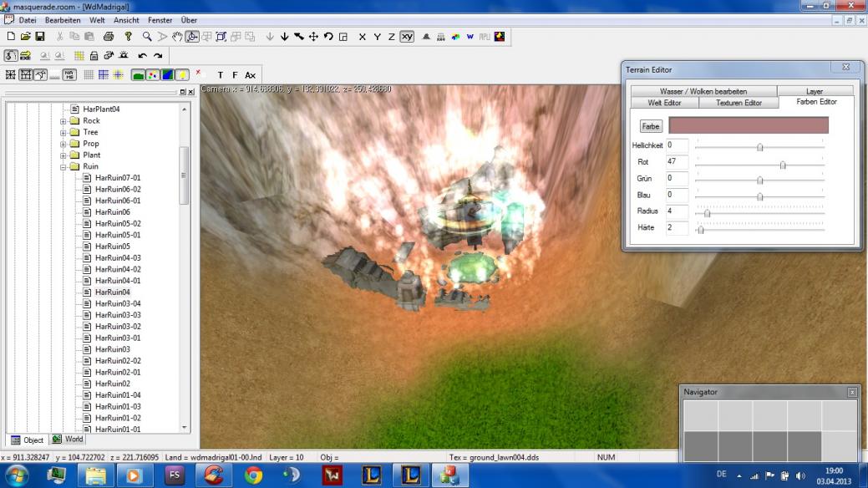Click the undo arrow icon
This screenshot has width=868, height=488.
tap(142, 56)
